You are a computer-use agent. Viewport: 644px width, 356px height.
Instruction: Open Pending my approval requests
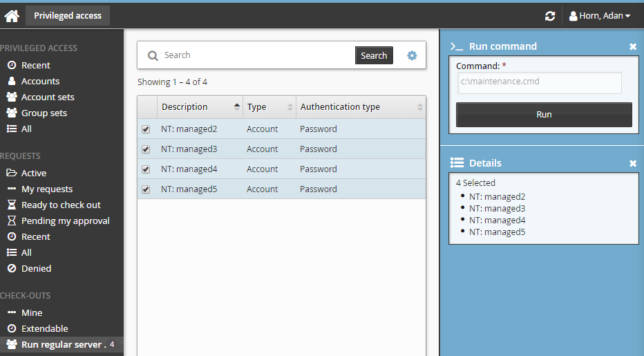pyautogui.click(x=65, y=221)
